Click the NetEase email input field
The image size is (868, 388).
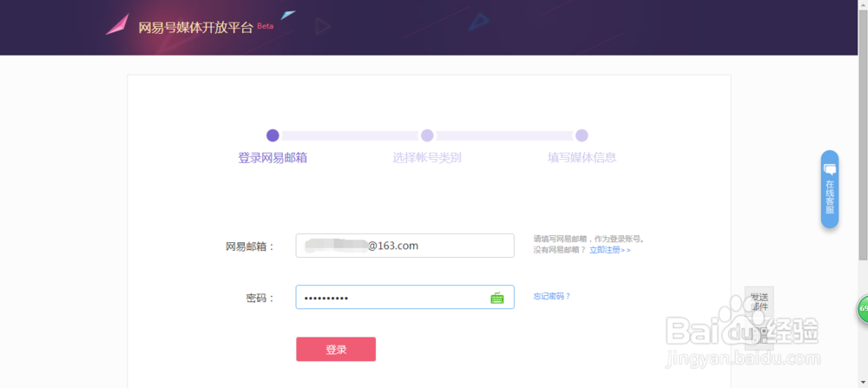click(x=404, y=246)
